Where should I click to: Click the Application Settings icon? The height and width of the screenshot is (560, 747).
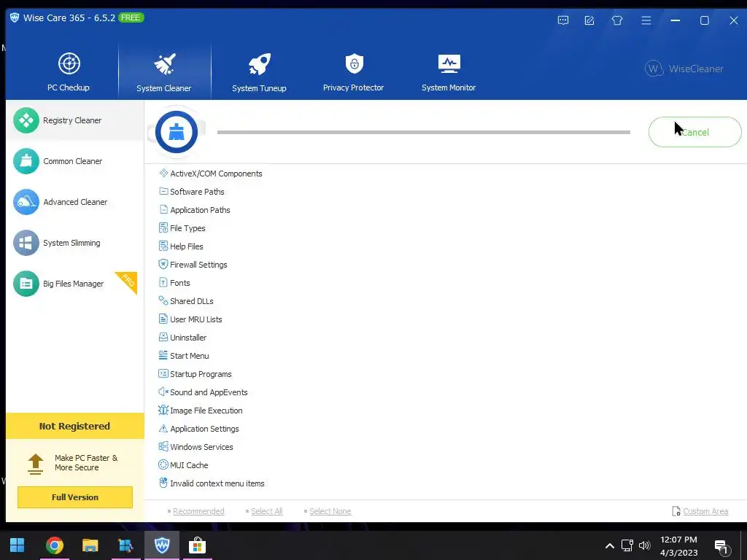(163, 429)
